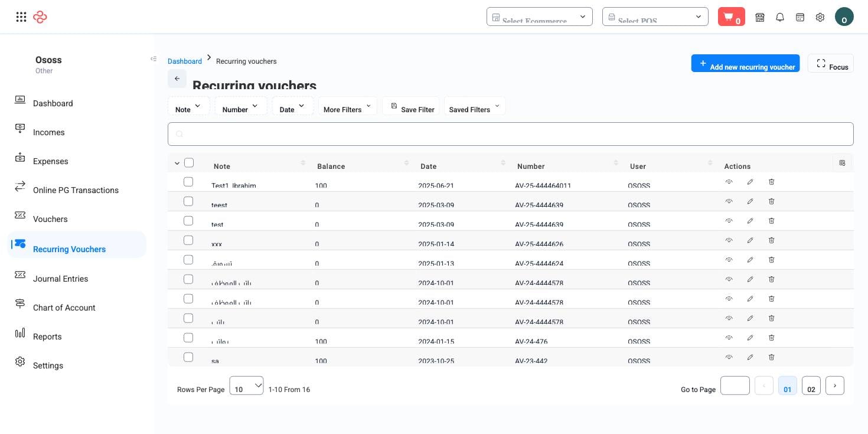Tick the select-all checkbox in the table header
This screenshot has height=434, width=868.
[189, 162]
